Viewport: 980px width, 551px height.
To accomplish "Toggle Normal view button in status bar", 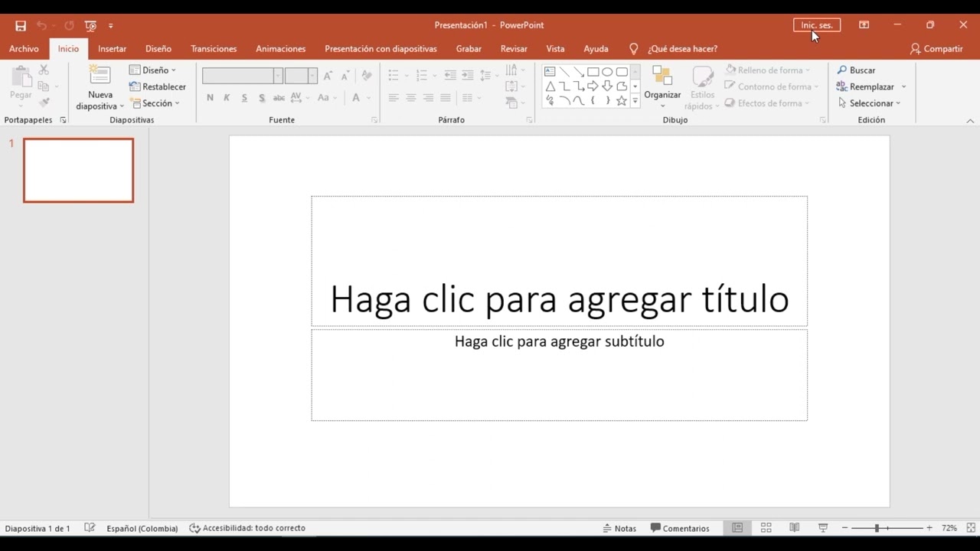I will (737, 528).
